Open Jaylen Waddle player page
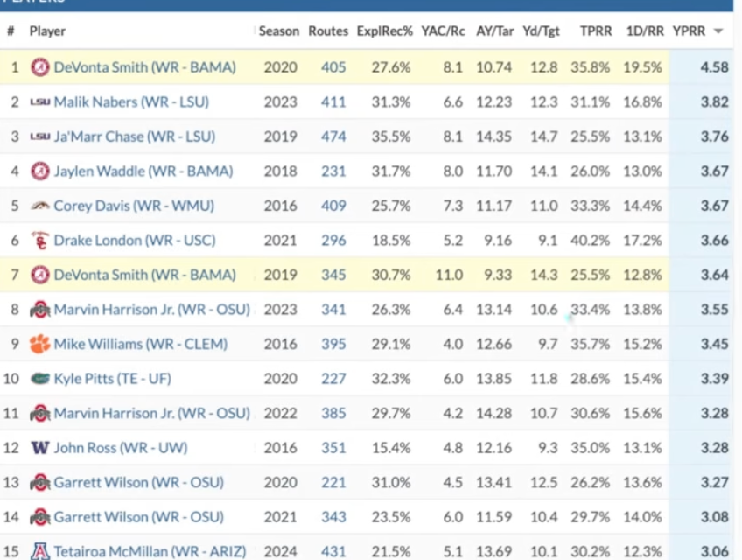Image resolution: width=742 pixels, height=560 pixels. 143,171
